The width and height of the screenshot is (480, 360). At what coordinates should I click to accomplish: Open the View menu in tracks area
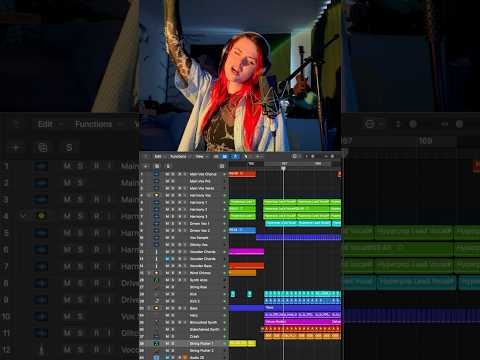coord(199,156)
